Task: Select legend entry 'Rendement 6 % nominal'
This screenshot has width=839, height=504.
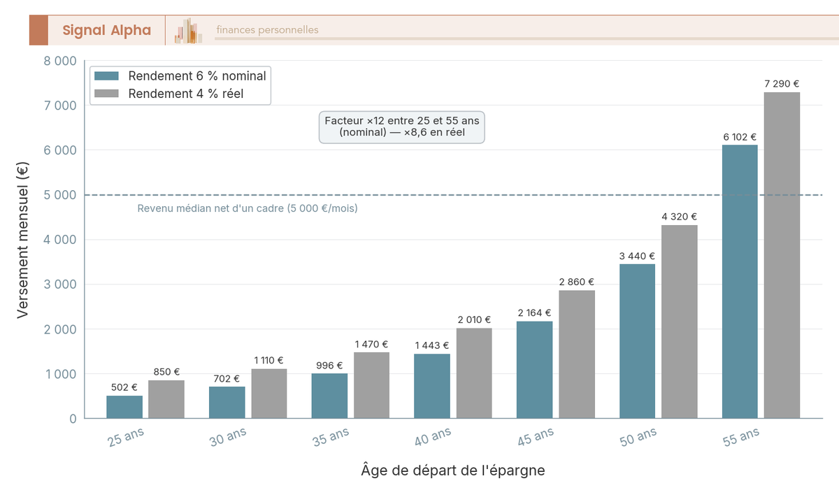Action: 197,76
